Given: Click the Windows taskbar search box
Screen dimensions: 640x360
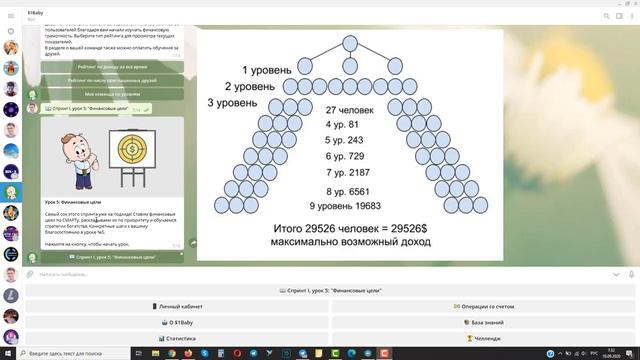Looking at the screenshot, I should (73, 353).
